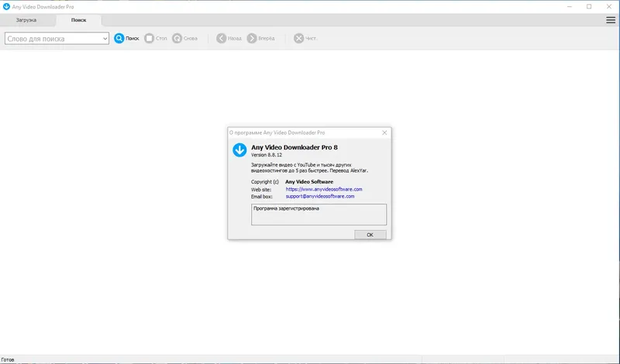Click the Any Video Downloader Pro 8 heading
Image resolution: width=620 pixels, height=364 pixels.
[x=294, y=147]
